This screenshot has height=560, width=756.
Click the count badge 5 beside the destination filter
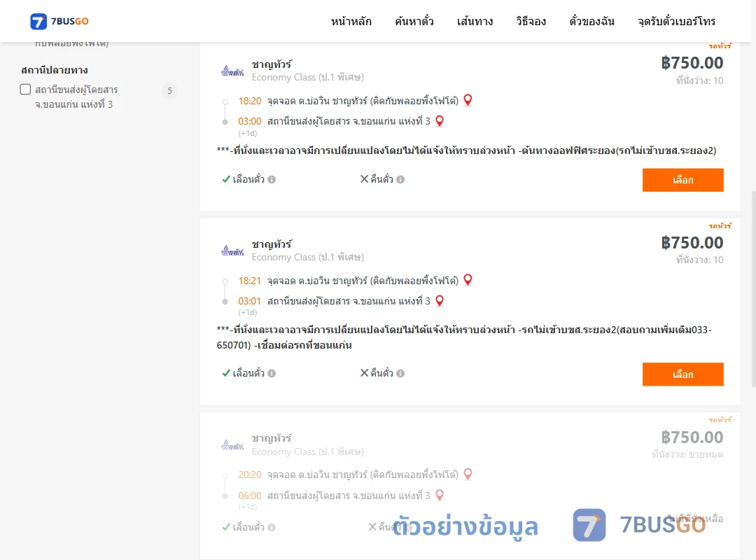tap(169, 91)
